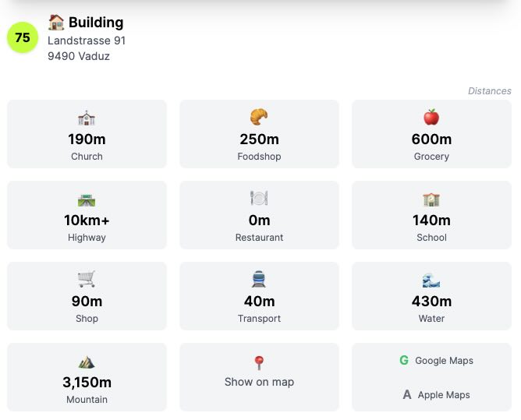The image size is (521, 420).
Task: Click the wave Water icon
Action: click(431, 280)
